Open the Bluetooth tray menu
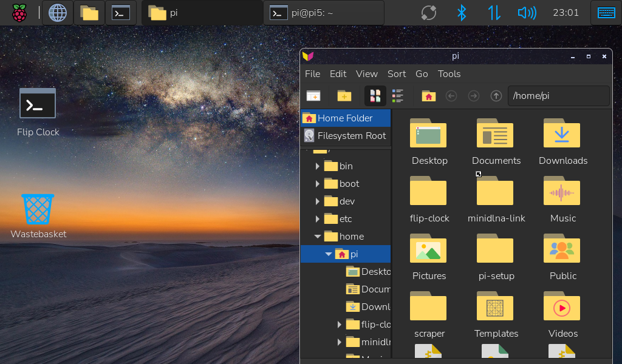 (462, 13)
